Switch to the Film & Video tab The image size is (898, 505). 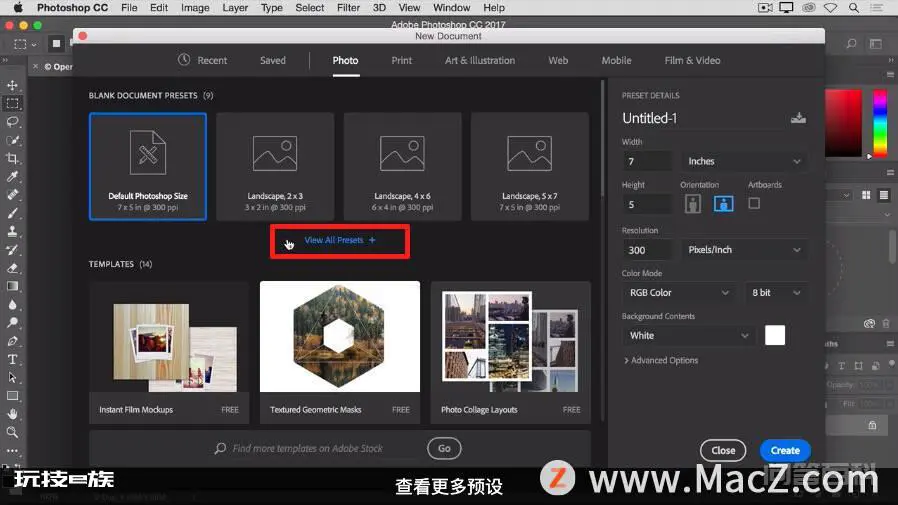[692, 60]
